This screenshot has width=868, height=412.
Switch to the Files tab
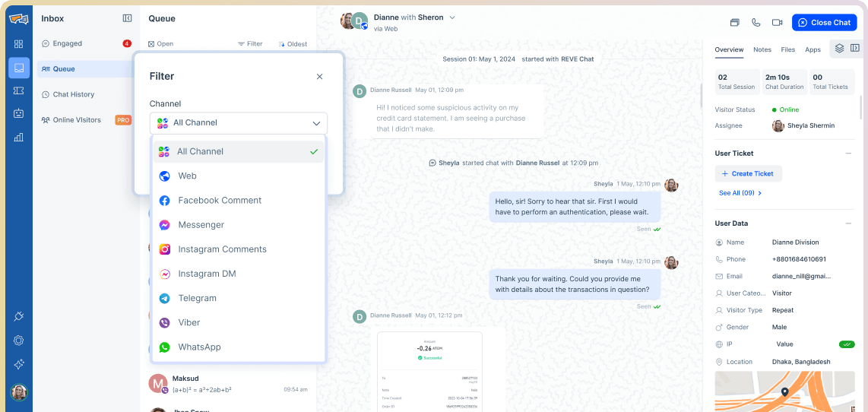pos(787,50)
